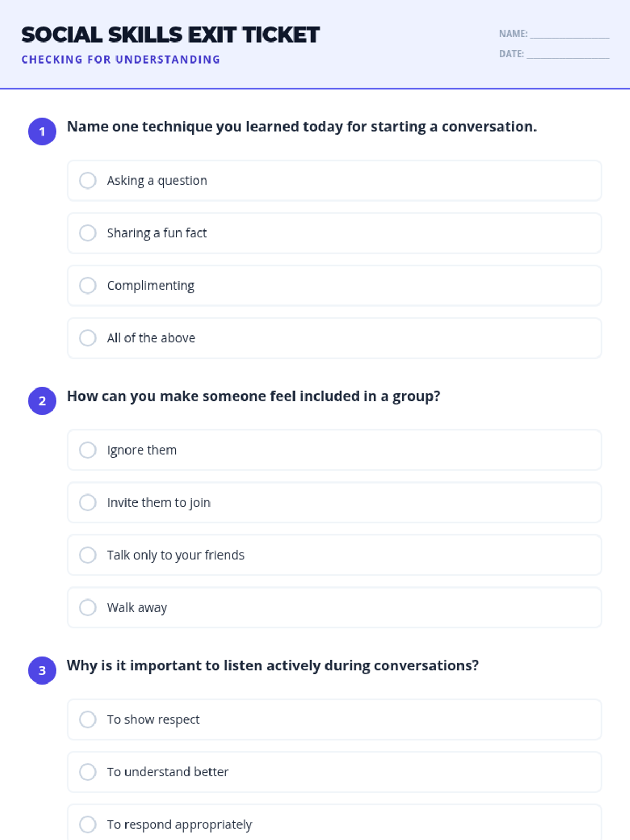This screenshot has height=840, width=630.
Task: Click the "Social Skills Exit Ticket" title
Action: click(x=170, y=35)
